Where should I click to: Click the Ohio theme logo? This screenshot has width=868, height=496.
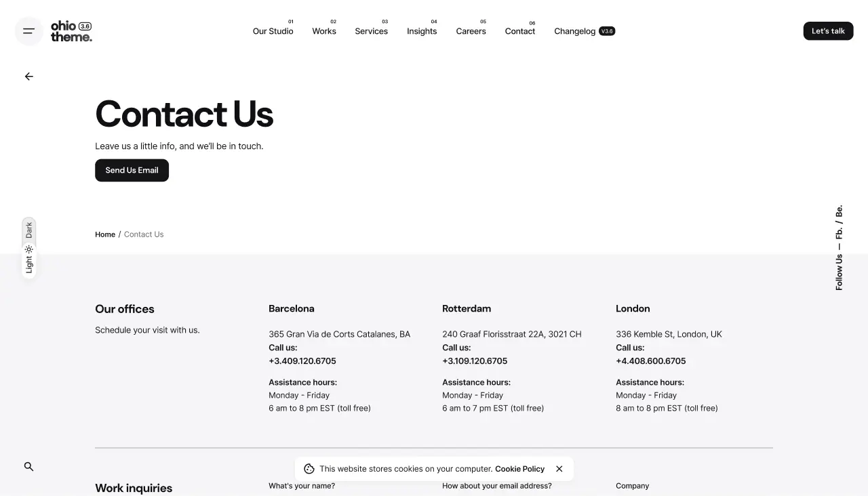(71, 31)
